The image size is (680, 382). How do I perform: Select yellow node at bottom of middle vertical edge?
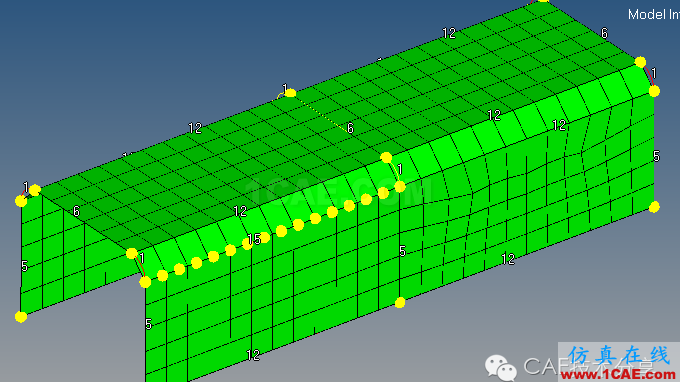click(x=400, y=303)
